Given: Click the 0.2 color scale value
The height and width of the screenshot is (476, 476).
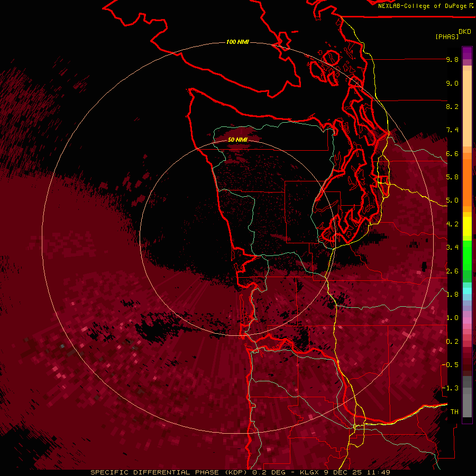Looking at the screenshot, I should pos(452,342).
